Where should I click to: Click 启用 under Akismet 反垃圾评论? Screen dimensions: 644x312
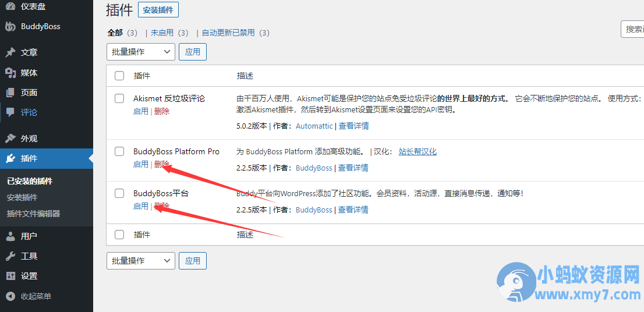coord(141,111)
